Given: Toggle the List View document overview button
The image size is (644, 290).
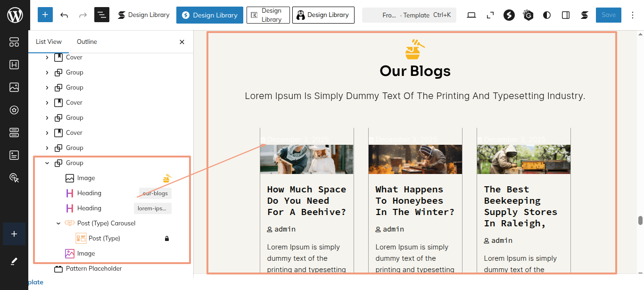Looking at the screenshot, I should tap(102, 15).
